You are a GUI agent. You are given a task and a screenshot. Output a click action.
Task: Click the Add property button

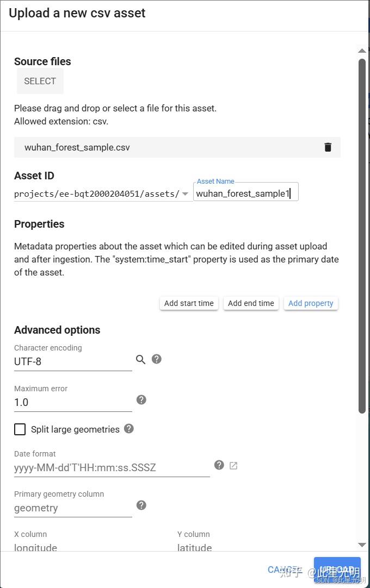(x=311, y=303)
